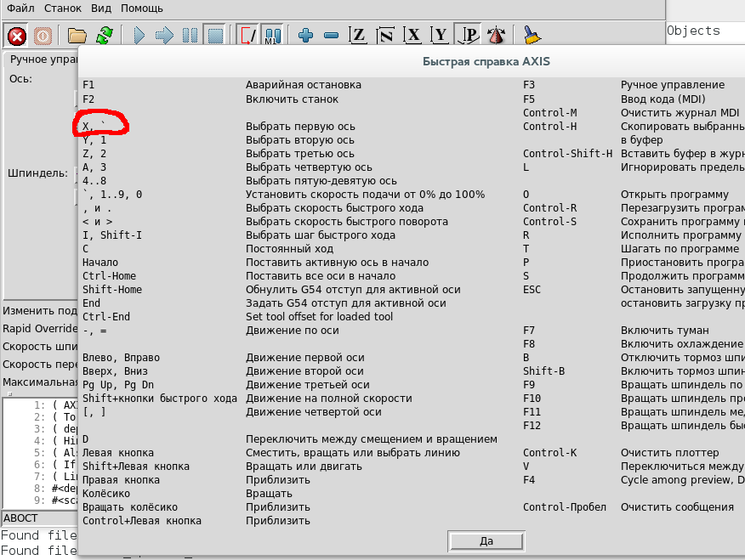This screenshot has height=560, width=745.
Task: Click the Shift-B shortcut text
Action: [544, 371]
